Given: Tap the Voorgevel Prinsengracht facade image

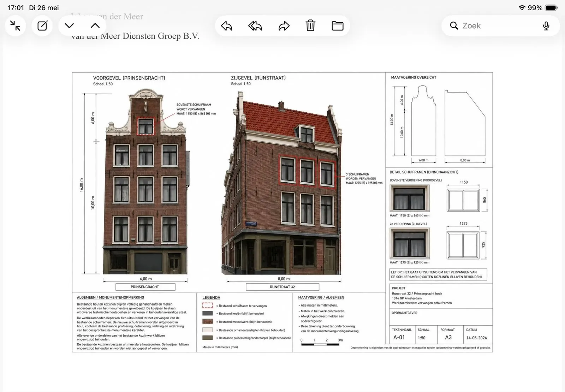Looking at the screenshot, I should coord(145,181).
